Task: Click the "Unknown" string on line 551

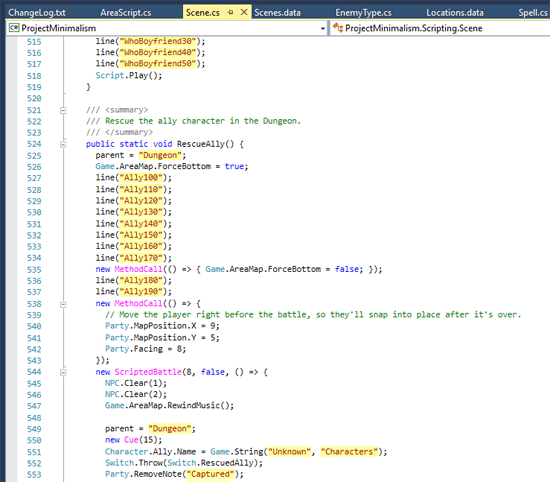Action: [289, 451]
